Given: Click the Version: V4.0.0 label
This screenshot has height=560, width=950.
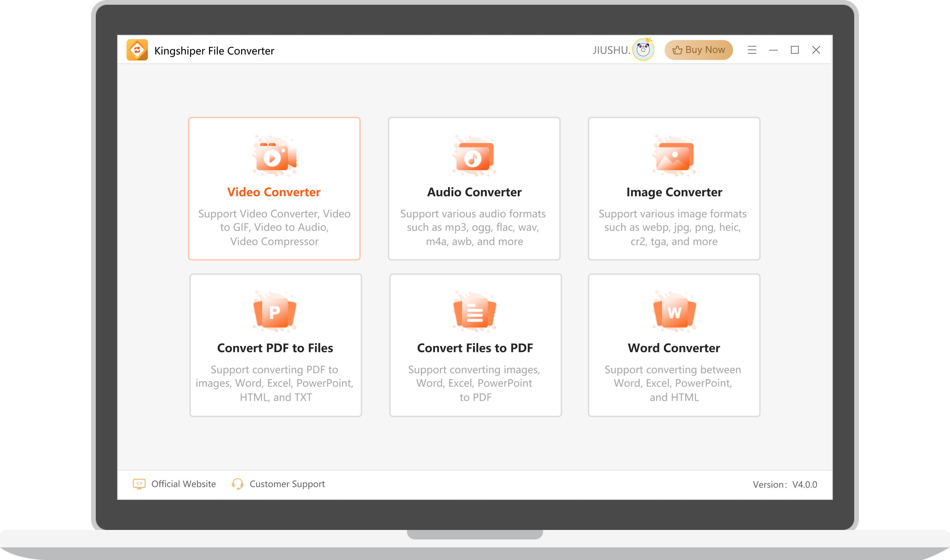Looking at the screenshot, I should (x=785, y=484).
